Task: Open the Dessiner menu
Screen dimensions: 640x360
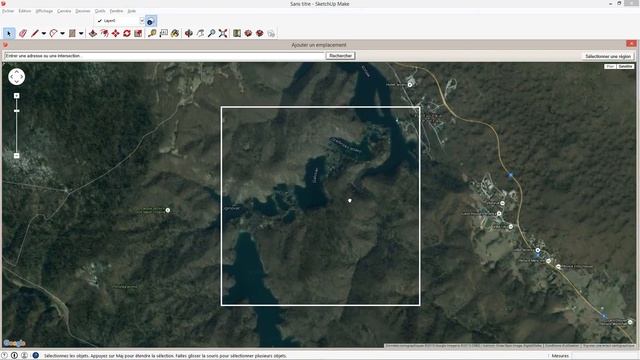Action: 83,11
